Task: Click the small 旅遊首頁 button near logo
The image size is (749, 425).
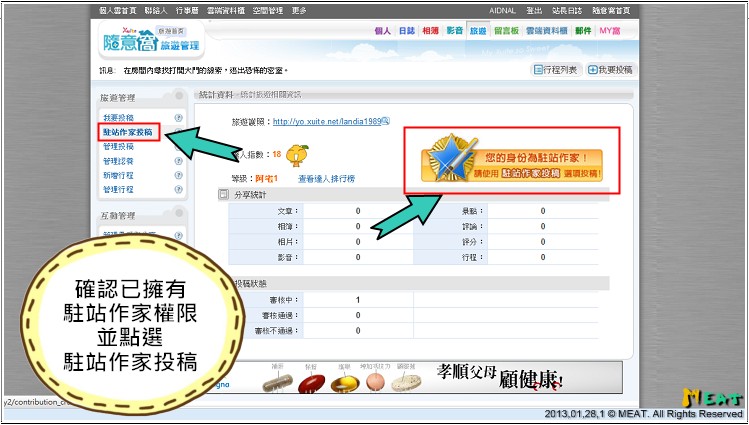Action: click(x=171, y=31)
